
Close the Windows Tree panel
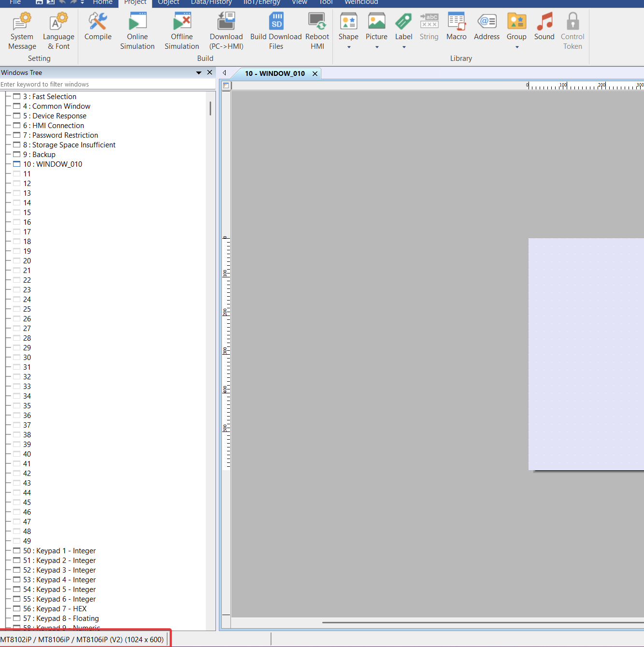pyautogui.click(x=210, y=72)
